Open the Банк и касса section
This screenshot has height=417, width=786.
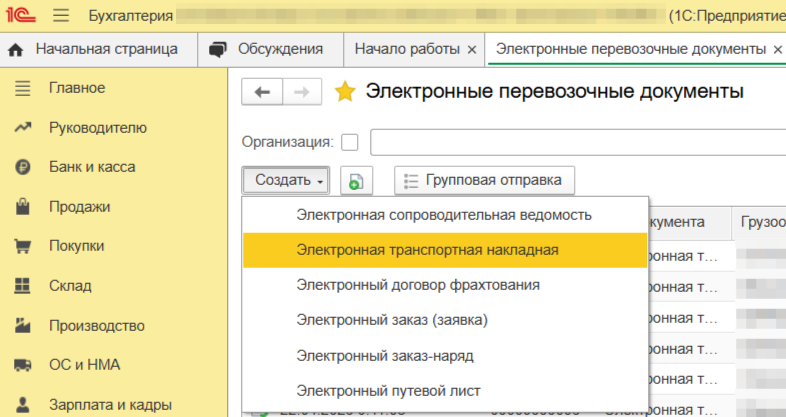point(92,167)
